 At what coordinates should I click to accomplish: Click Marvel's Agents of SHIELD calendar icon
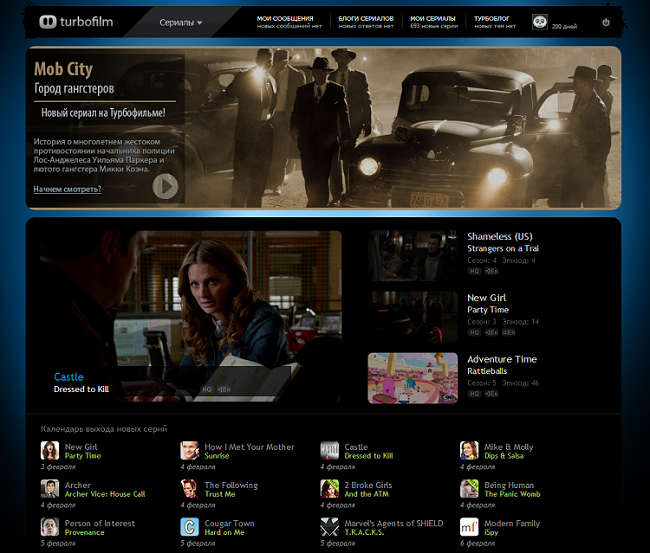[x=330, y=527]
